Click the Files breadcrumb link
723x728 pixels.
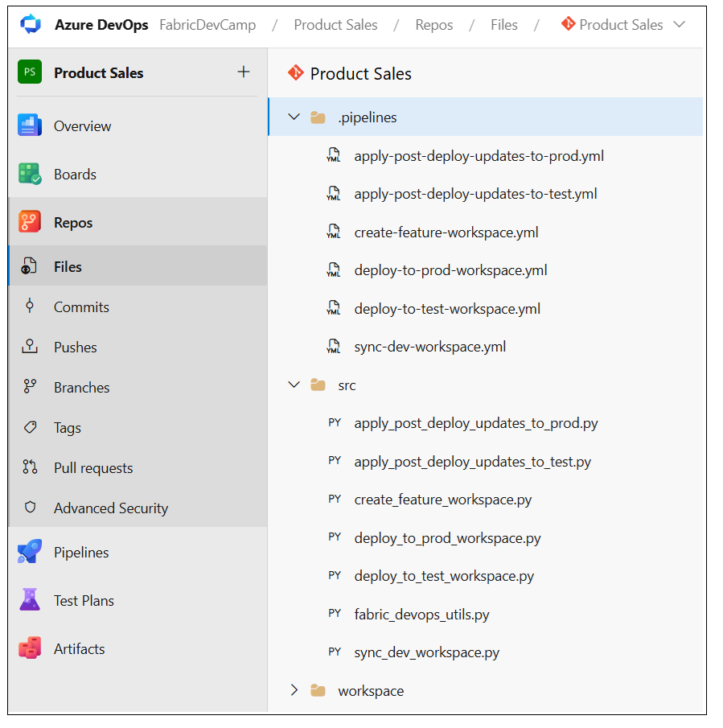point(504,25)
